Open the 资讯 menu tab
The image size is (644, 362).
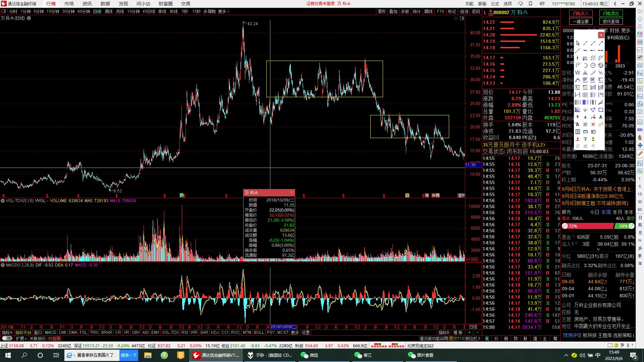87,4
